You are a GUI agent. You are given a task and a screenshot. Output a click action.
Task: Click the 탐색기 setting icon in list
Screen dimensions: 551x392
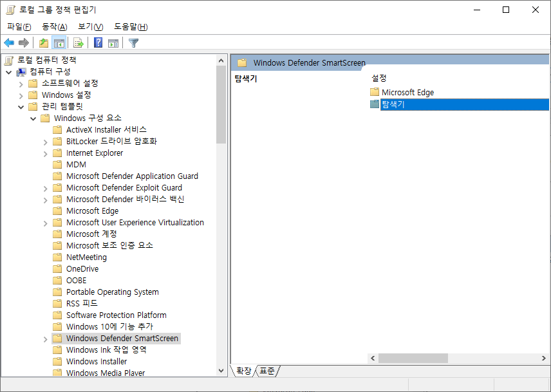pyautogui.click(x=375, y=104)
